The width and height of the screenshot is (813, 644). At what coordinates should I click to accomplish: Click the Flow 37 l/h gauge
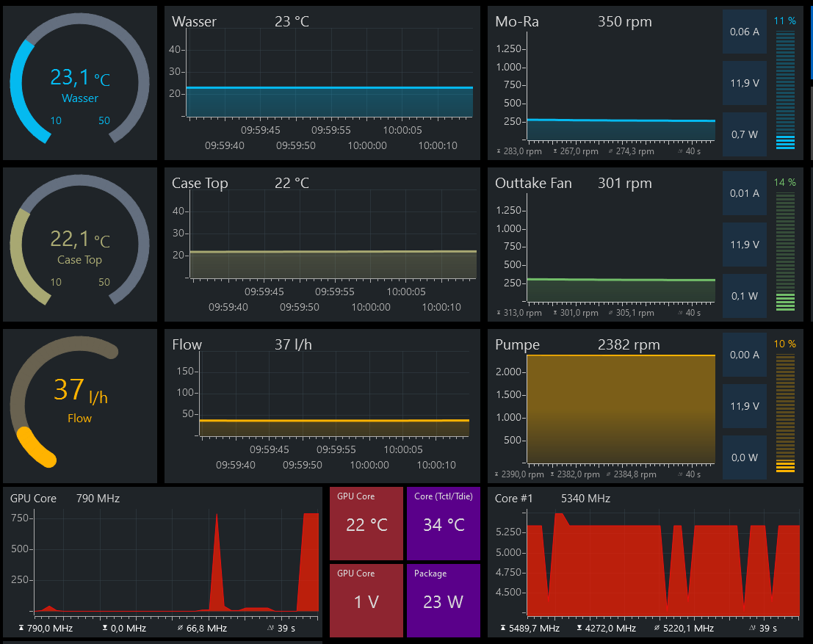(80, 406)
